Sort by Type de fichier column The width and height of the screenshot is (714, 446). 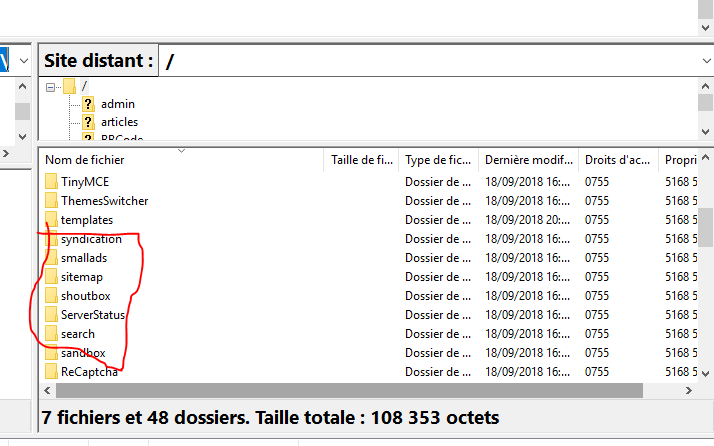point(438,160)
